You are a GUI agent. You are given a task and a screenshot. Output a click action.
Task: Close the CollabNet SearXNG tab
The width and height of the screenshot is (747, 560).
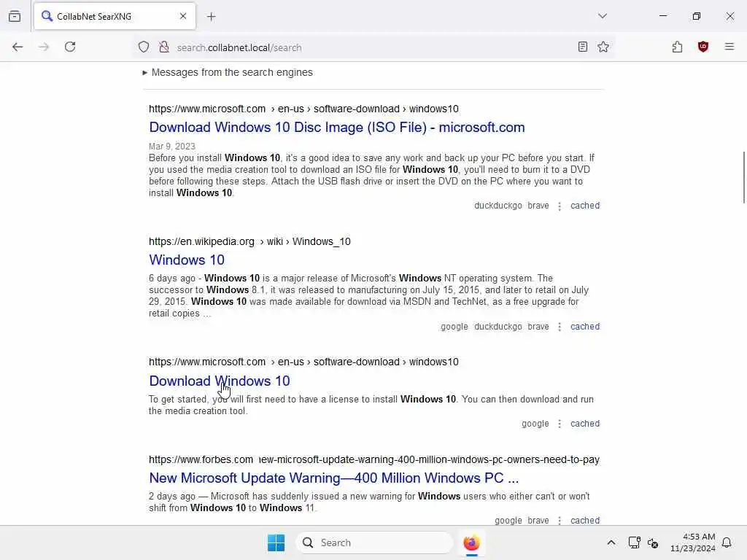[x=183, y=16]
